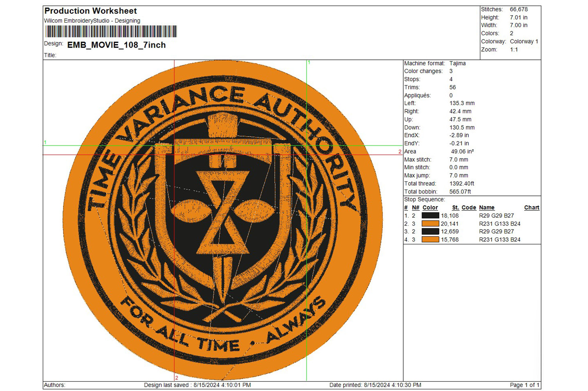The image size is (588, 391).
Task: Click black color swatch in stop 3
Action: coord(430,231)
